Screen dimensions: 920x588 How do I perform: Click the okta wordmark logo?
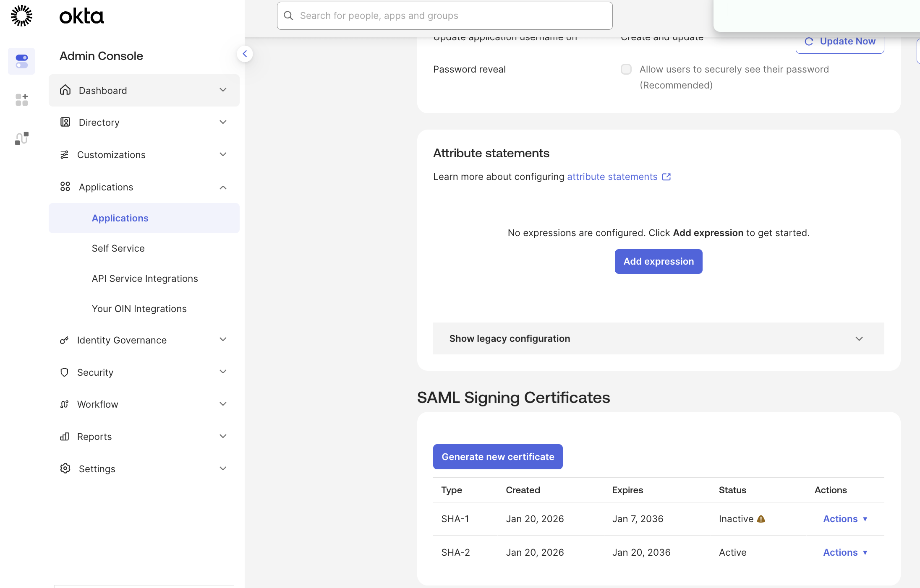pos(81,16)
